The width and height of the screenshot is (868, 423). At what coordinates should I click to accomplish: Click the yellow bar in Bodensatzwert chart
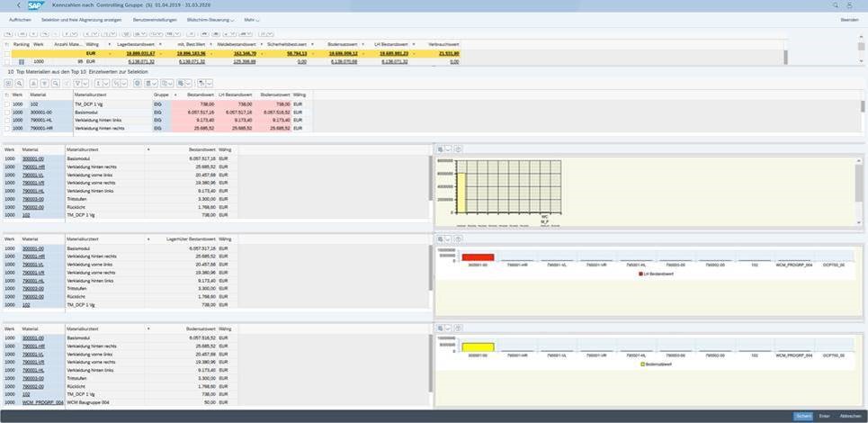click(478, 346)
